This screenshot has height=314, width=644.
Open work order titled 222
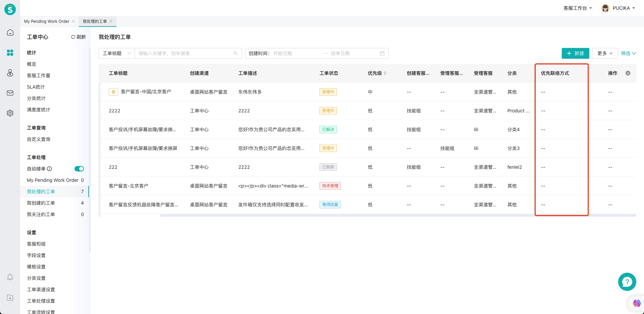[113, 167]
